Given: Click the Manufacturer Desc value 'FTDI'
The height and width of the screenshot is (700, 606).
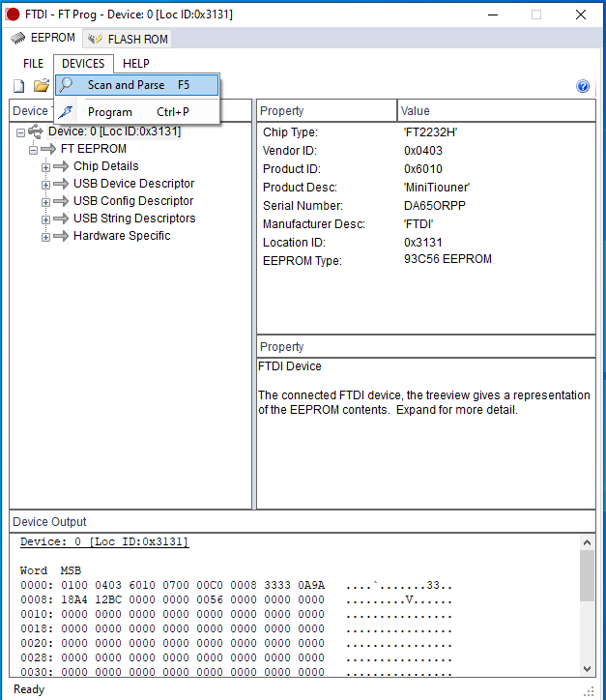Looking at the screenshot, I should click(x=418, y=223).
